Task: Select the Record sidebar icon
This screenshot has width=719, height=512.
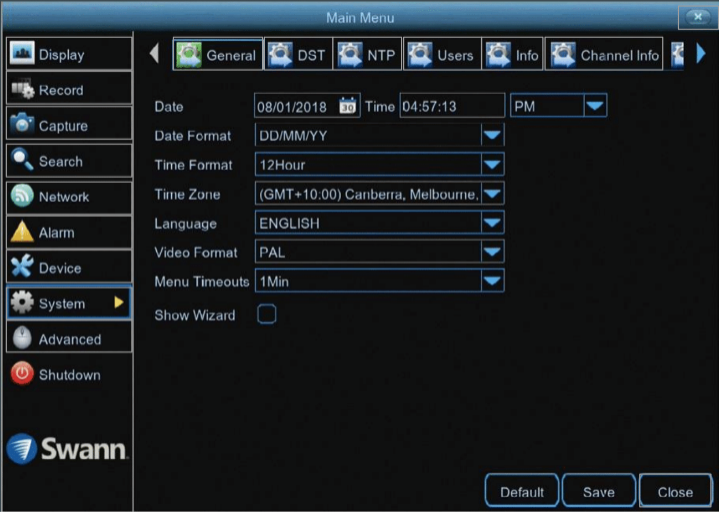Action: click(x=22, y=90)
